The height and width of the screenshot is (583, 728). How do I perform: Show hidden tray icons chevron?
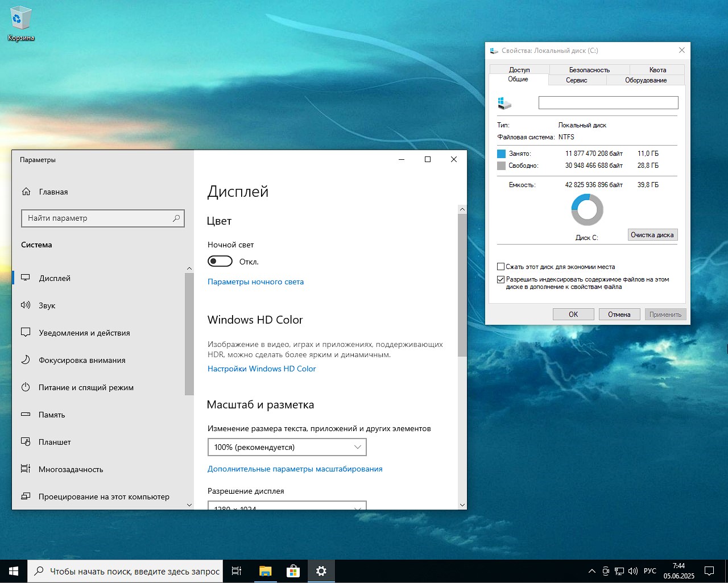(592, 571)
